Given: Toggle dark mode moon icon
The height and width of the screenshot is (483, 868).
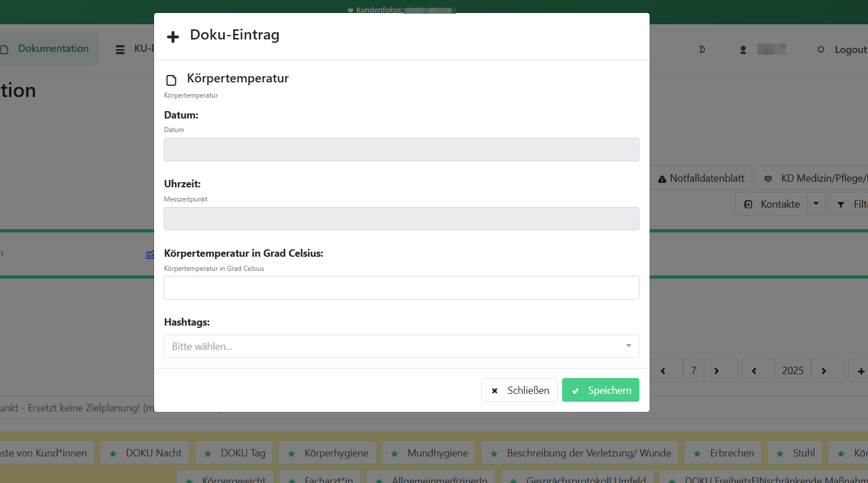Looking at the screenshot, I should point(702,50).
